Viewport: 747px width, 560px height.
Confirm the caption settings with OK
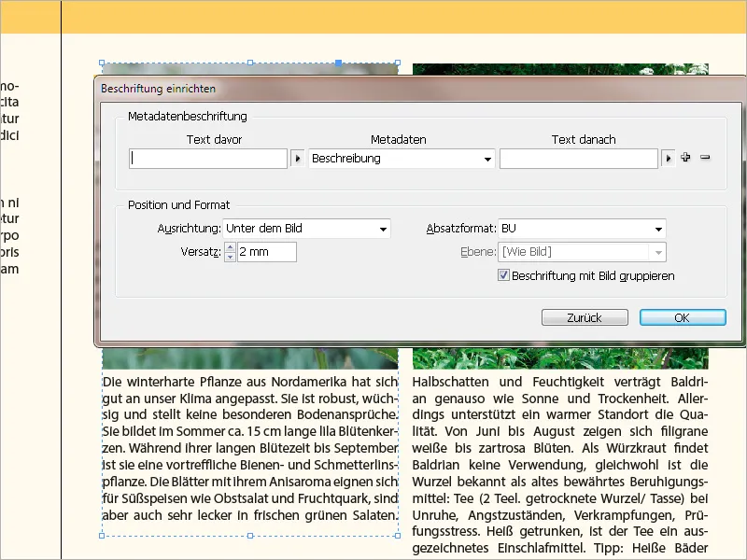tap(681, 316)
